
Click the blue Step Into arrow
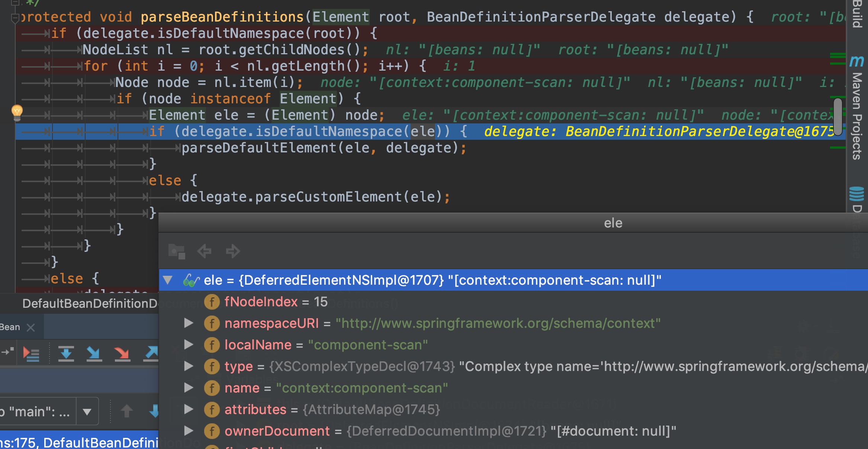[94, 353]
